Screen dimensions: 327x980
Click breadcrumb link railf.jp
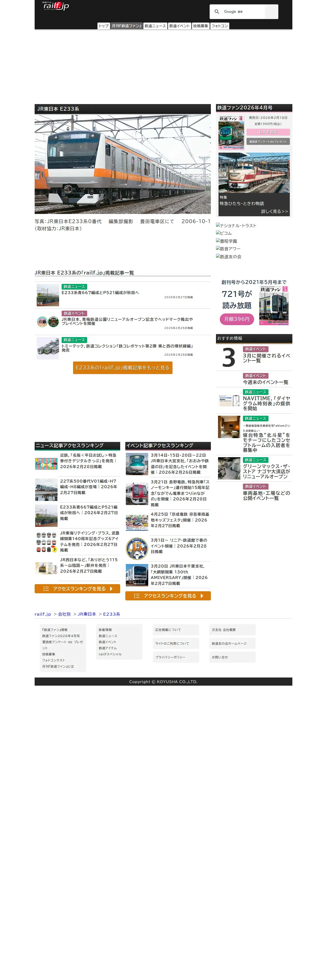pyautogui.click(x=43, y=614)
